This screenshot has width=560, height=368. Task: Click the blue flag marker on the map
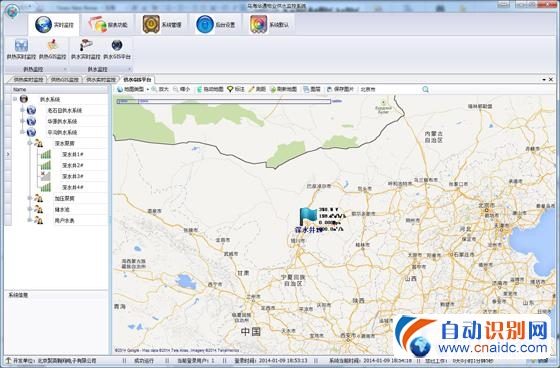pyautogui.click(x=308, y=216)
